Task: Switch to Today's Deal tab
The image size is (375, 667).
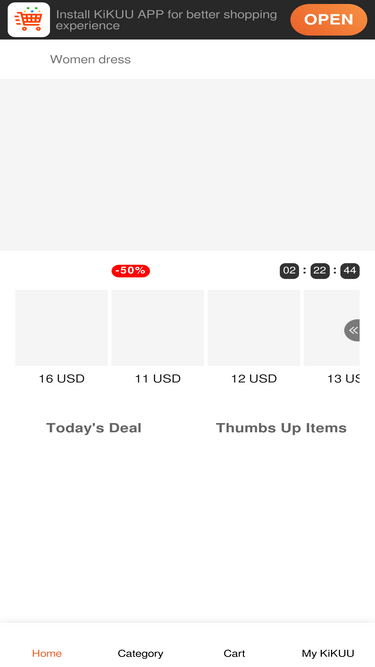Action: (x=94, y=428)
